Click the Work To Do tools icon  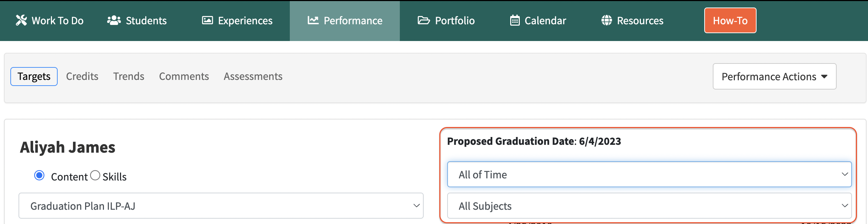point(21,20)
